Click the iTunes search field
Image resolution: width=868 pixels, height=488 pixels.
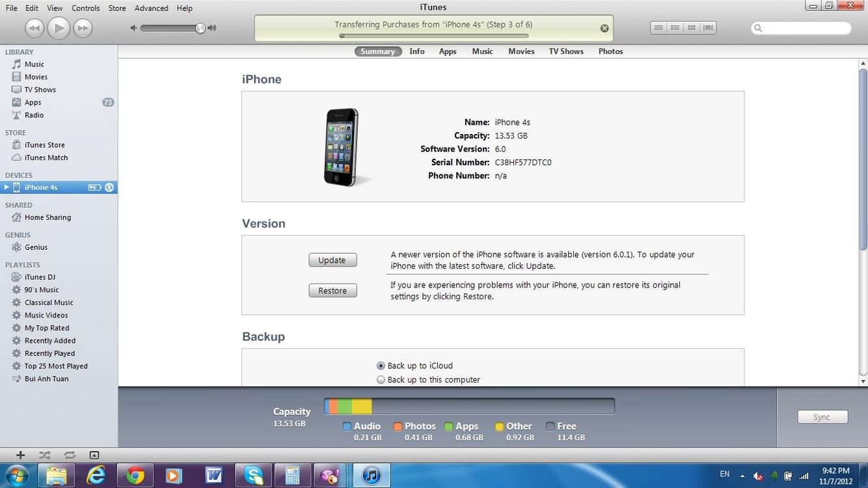tap(801, 28)
